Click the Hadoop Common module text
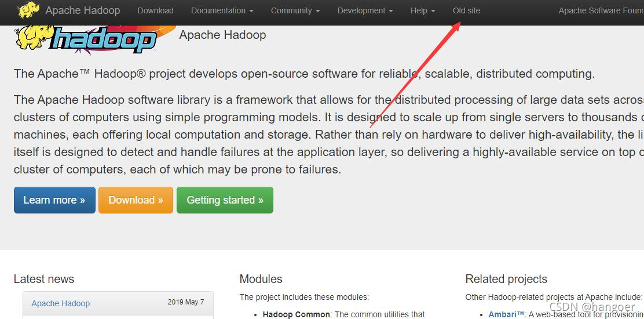The width and height of the screenshot is (644, 319). tap(296, 314)
